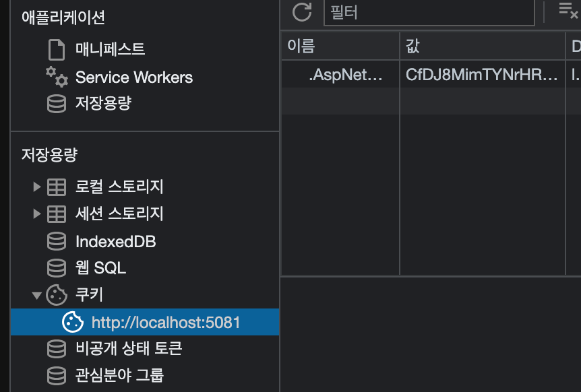Image resolution: width=581 pixels, height=392 pixels.
Task: Select the CfDJ8MimTYNrHR... value cell
Action: 483,74
